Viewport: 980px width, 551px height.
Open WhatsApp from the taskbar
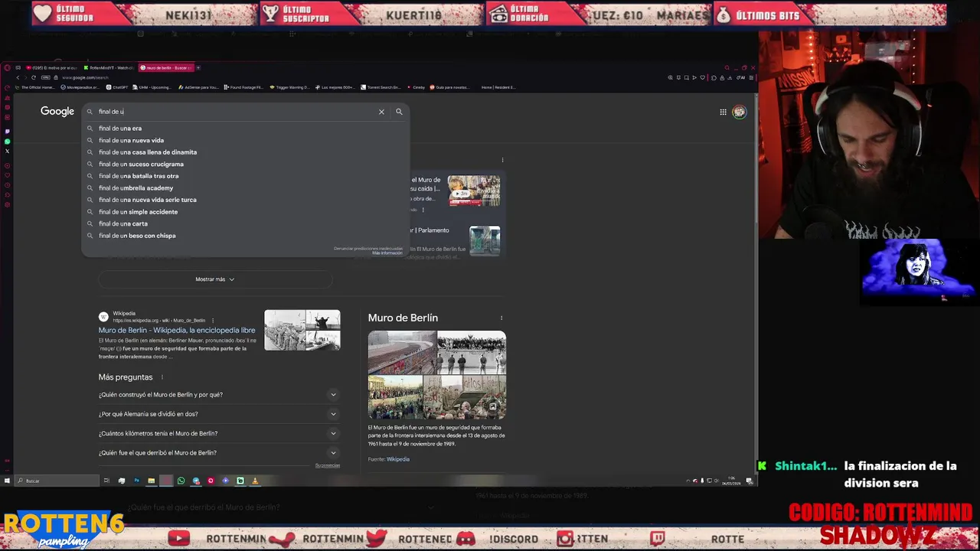181,481
